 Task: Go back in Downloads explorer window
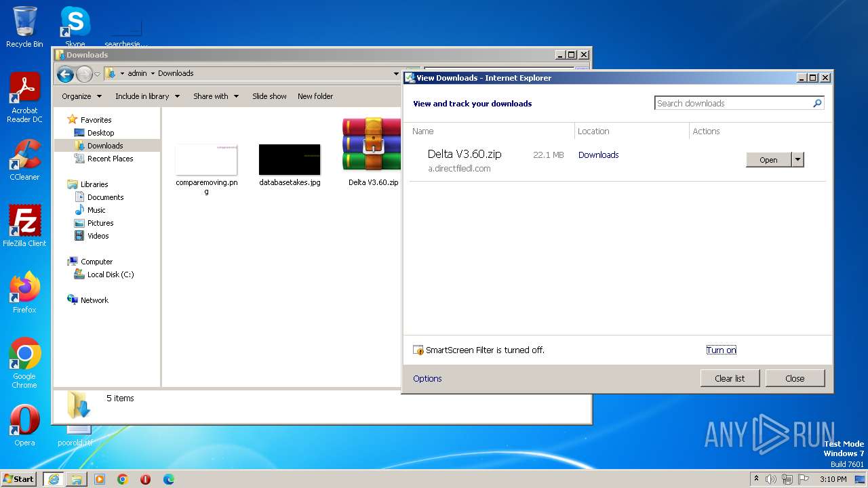point(65,74)
